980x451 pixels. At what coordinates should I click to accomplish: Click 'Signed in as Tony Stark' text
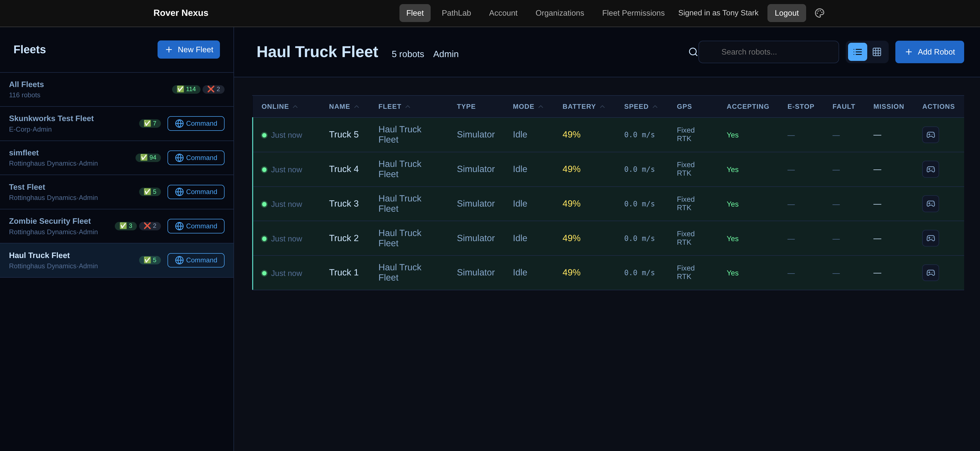pos(718,13)
